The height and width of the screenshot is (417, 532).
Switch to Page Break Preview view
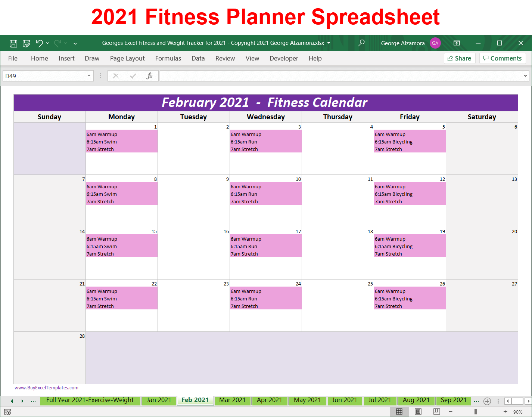click(x=437, y=411)
